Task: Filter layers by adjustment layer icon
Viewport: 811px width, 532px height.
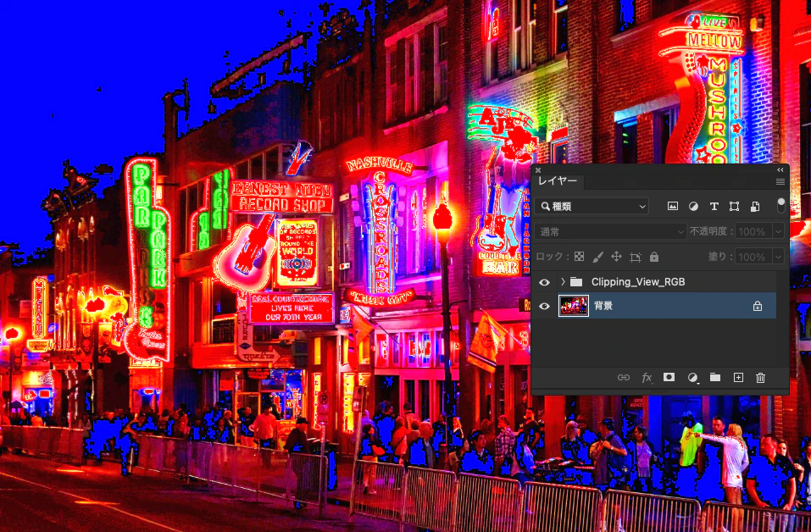Action: tap(693, 207)
